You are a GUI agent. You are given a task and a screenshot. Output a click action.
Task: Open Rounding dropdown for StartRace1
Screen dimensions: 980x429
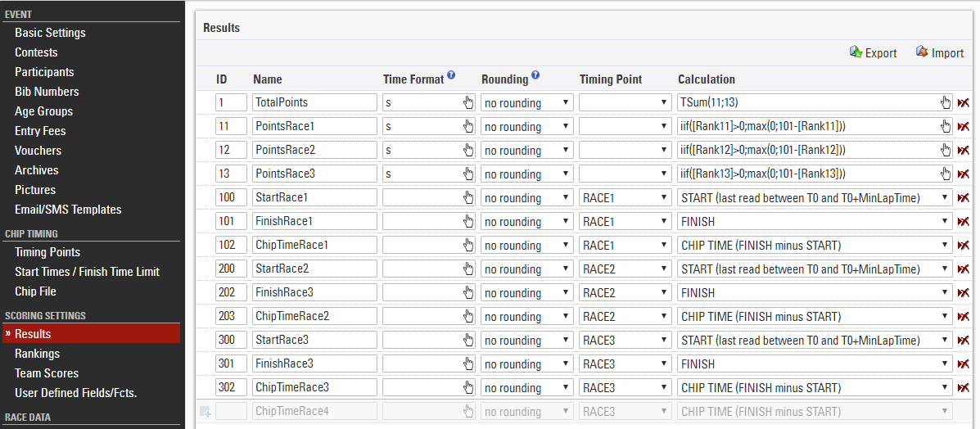coord(526,197)
